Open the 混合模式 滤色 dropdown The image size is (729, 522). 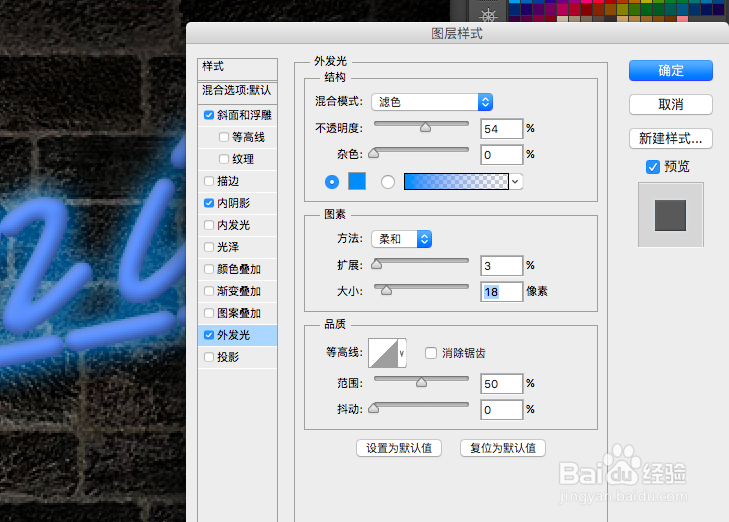432,102
